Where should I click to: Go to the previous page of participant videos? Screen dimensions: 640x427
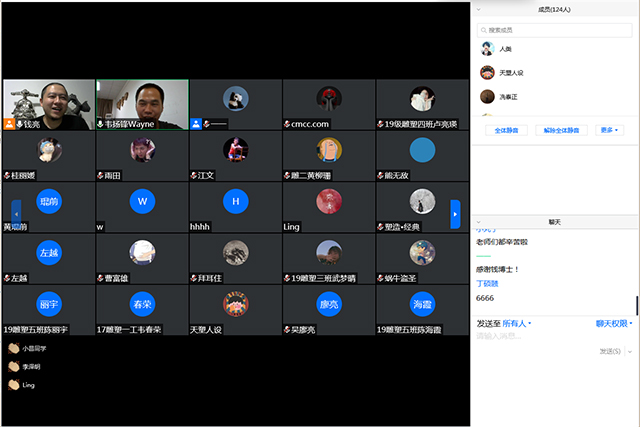click(x=16, y=213)
